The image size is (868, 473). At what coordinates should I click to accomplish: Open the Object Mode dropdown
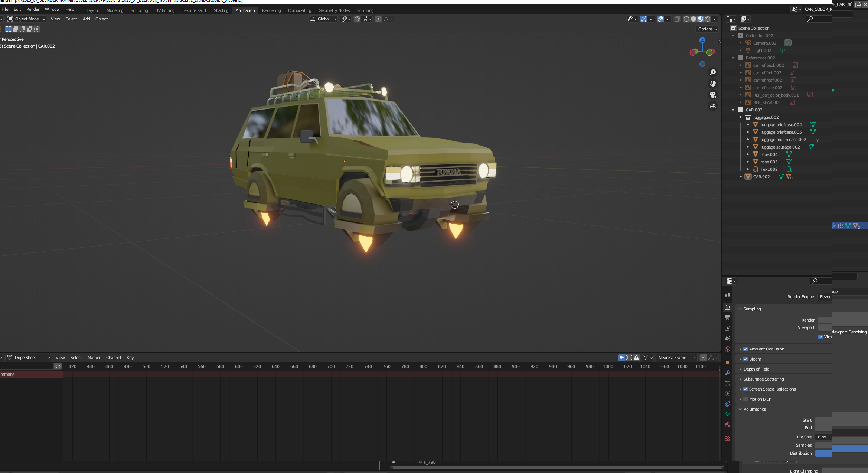coord(26,19)
